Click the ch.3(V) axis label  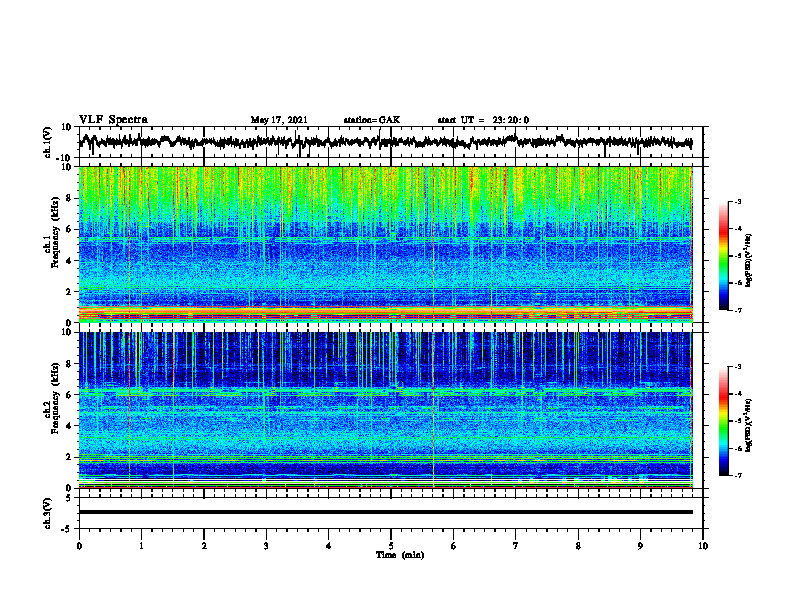(x=48, y=513)
